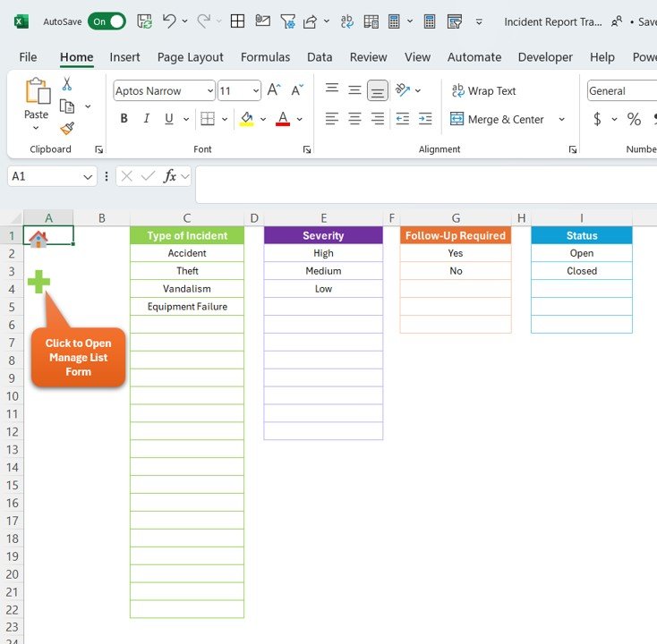Click the Save workbook icon

(x=144, y=21)
